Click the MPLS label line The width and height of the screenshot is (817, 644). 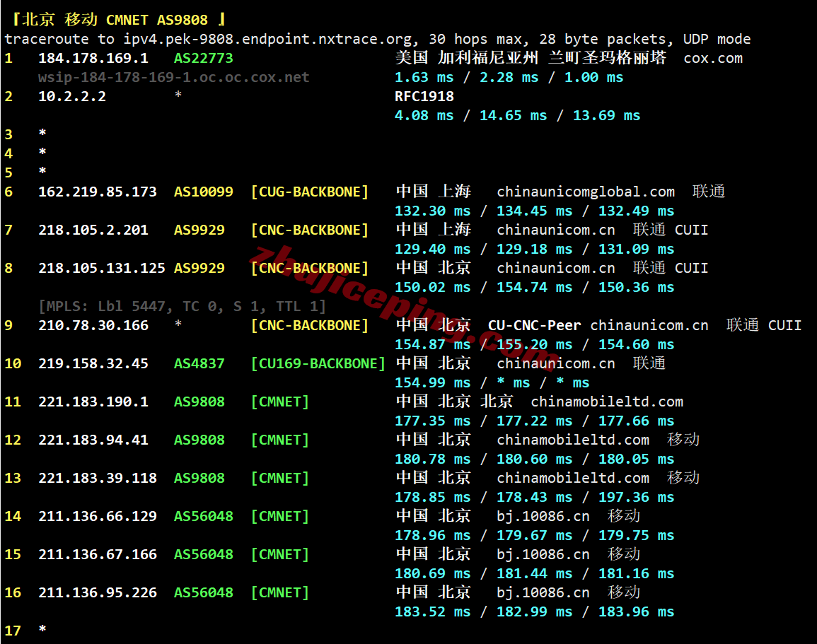pos(182,306)
